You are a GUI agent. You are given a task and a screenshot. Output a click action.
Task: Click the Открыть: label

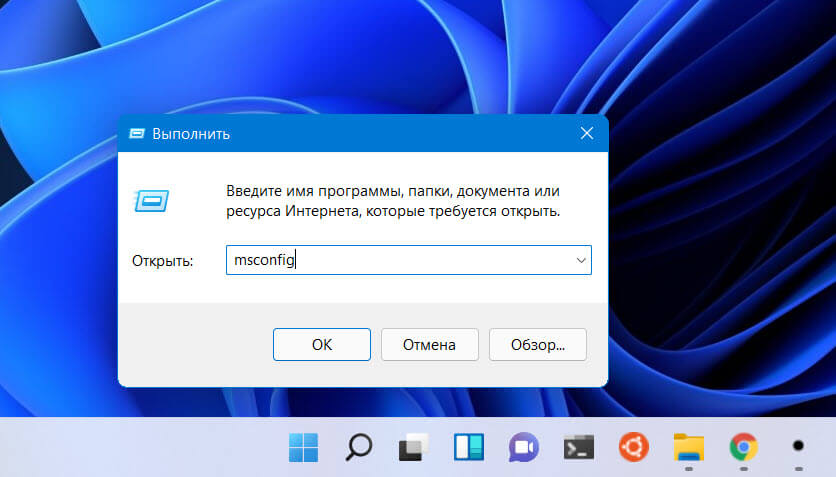[163, 261]
